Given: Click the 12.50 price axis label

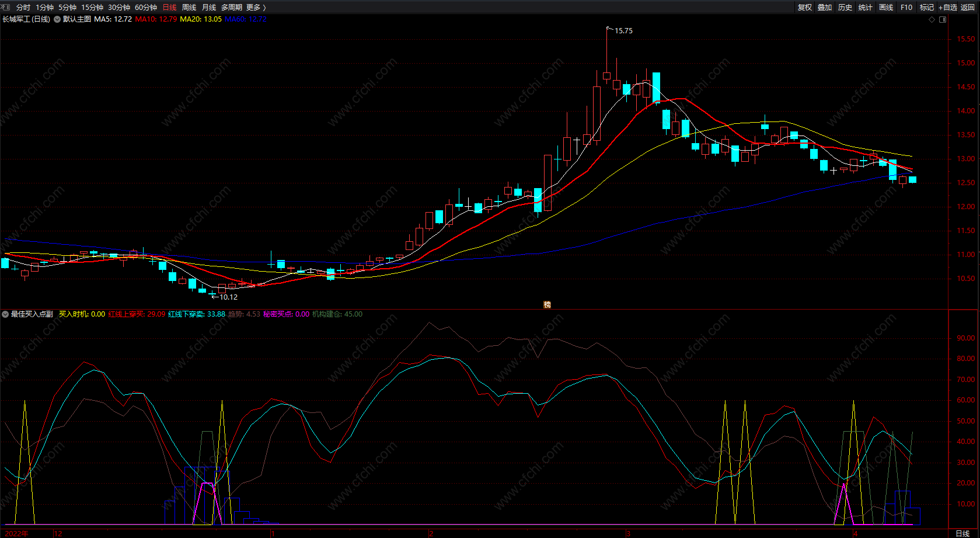Looking at the screenshot, I should pyautogui.click(x=965, y=183).
